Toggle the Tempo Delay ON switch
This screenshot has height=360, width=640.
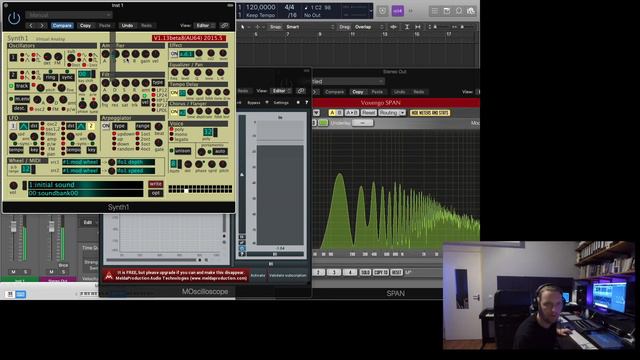pyautogui.click(x=174, y=93)
